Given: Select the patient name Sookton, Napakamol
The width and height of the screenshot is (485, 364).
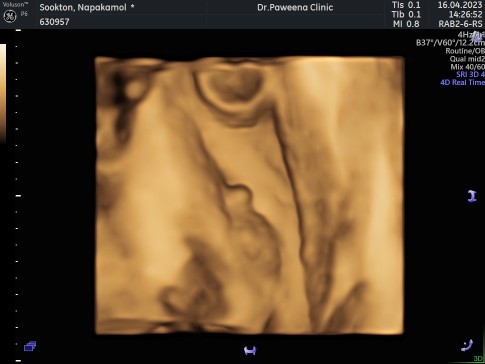Looking at the screenshot, I should 84,7.
